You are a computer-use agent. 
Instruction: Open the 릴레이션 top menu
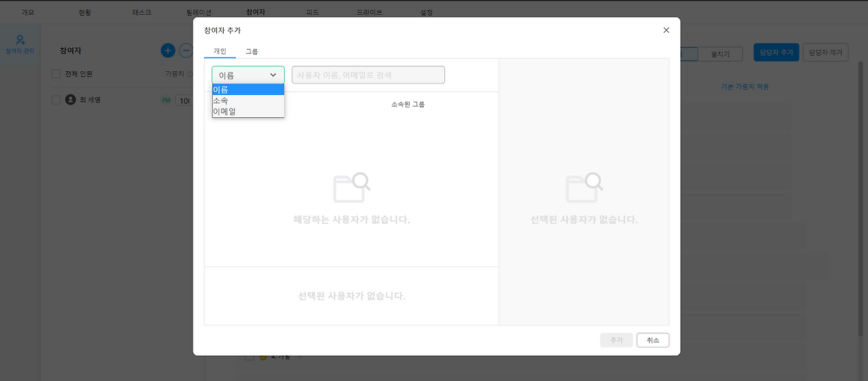199,12
